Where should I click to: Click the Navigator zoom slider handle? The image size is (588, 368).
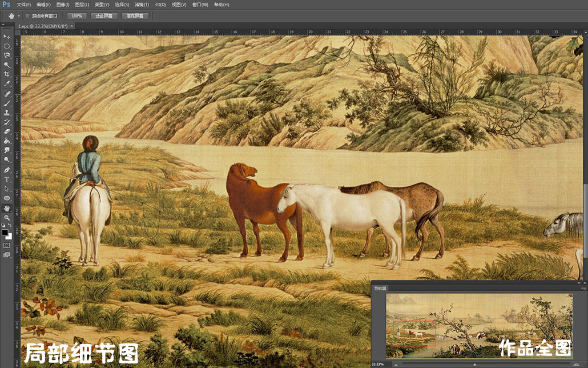coord(475,364)
